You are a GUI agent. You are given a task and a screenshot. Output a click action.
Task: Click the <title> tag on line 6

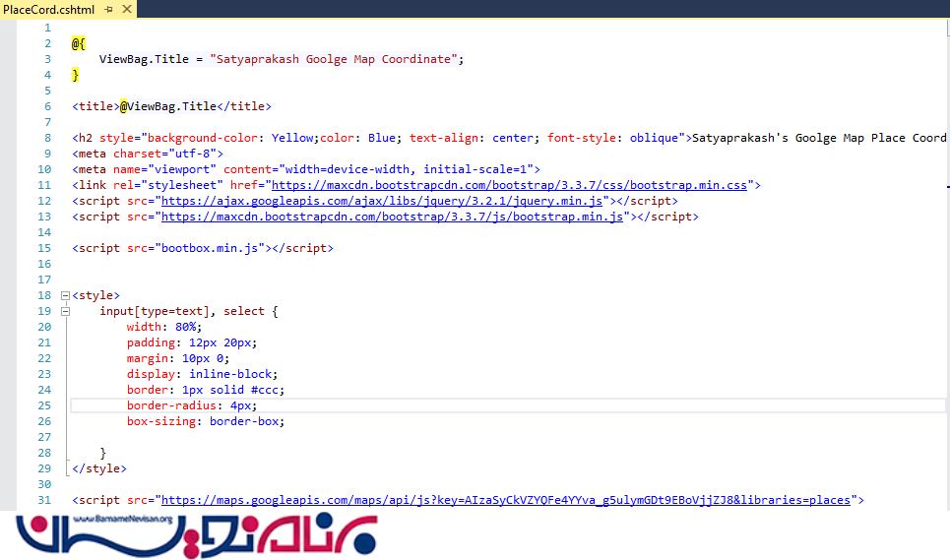(95, 106)
